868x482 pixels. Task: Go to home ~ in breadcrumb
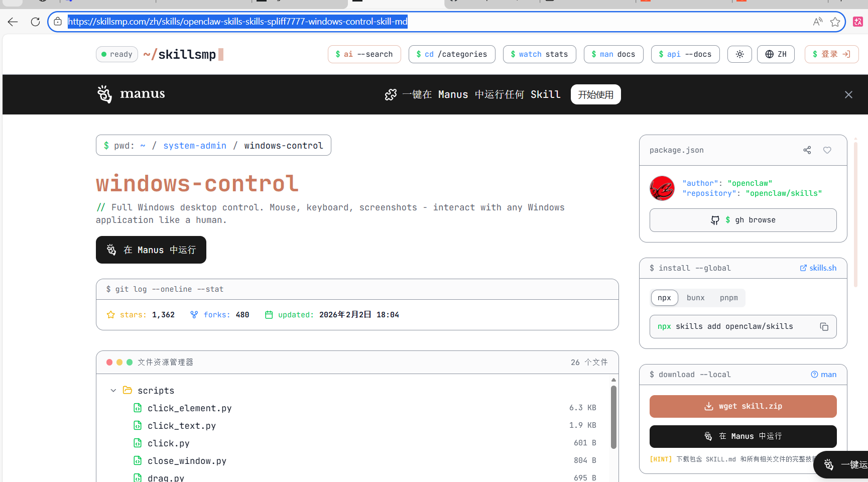click(143, 146)
